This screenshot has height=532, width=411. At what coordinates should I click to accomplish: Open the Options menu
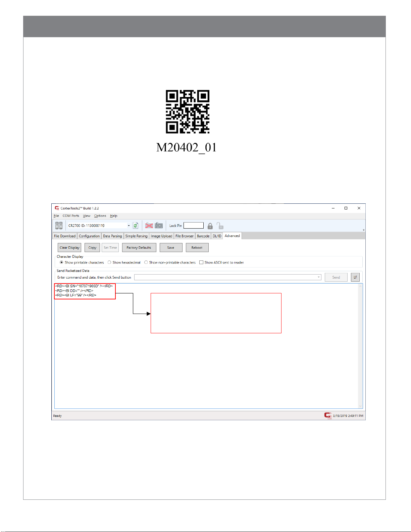(100, 216)
